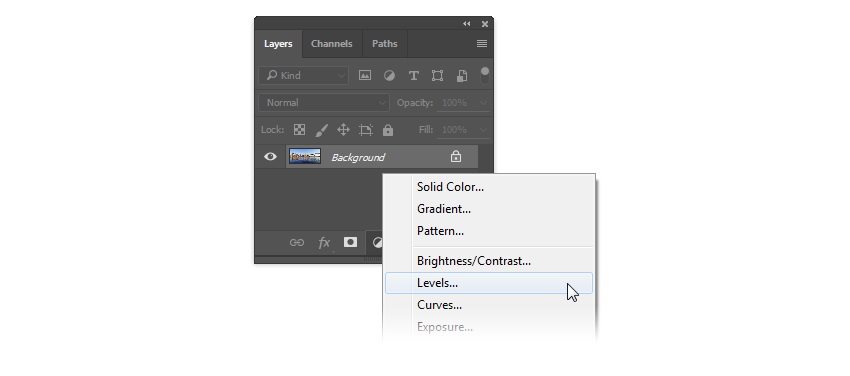The width and height of the screenshot is (850, 376).
Task: Click the lock transparent pixels icon
Action: click(299, 129)
